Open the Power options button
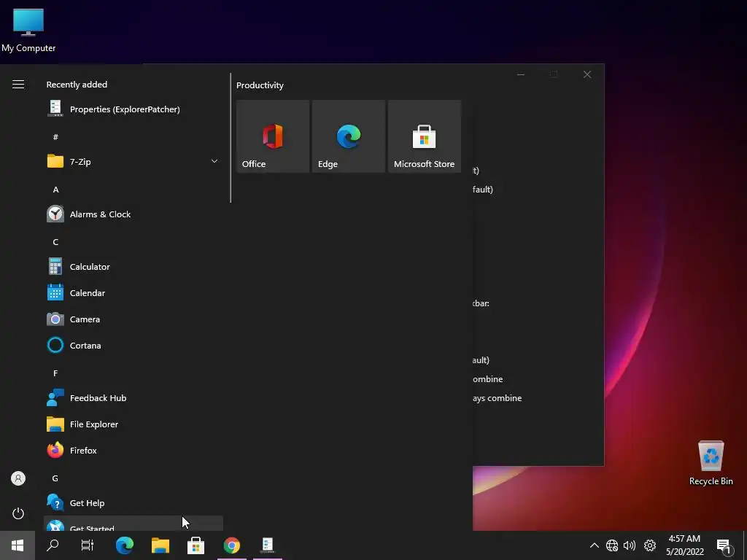The width and height of the screenshot is (747, 560). (18, 513)
